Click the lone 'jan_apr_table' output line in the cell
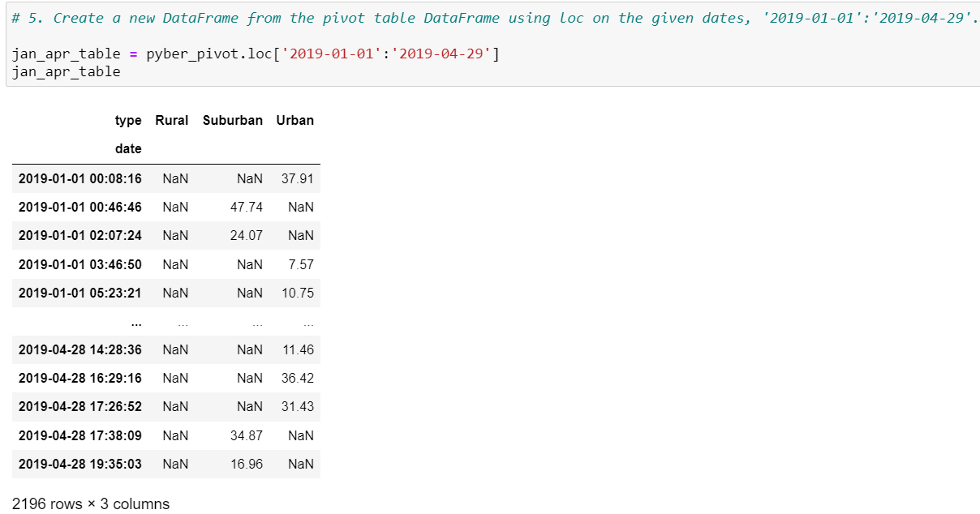Screen dimensions: 980x514 tap(66, 71)
